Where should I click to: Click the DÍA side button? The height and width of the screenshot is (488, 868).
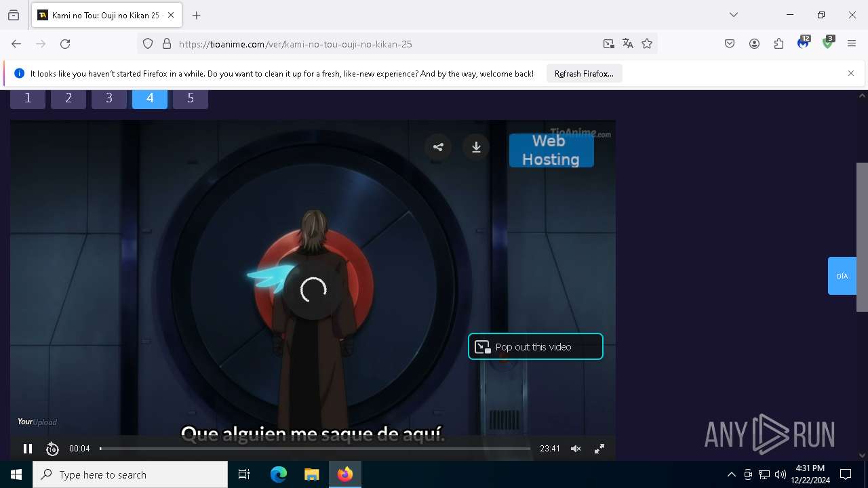(842, 276)
